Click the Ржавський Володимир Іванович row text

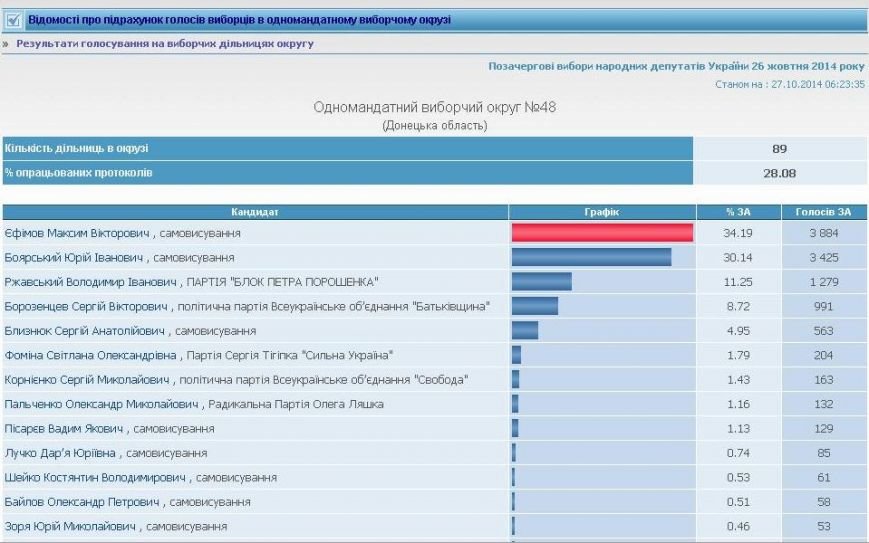pyautogui.click(x=191, y=282)
